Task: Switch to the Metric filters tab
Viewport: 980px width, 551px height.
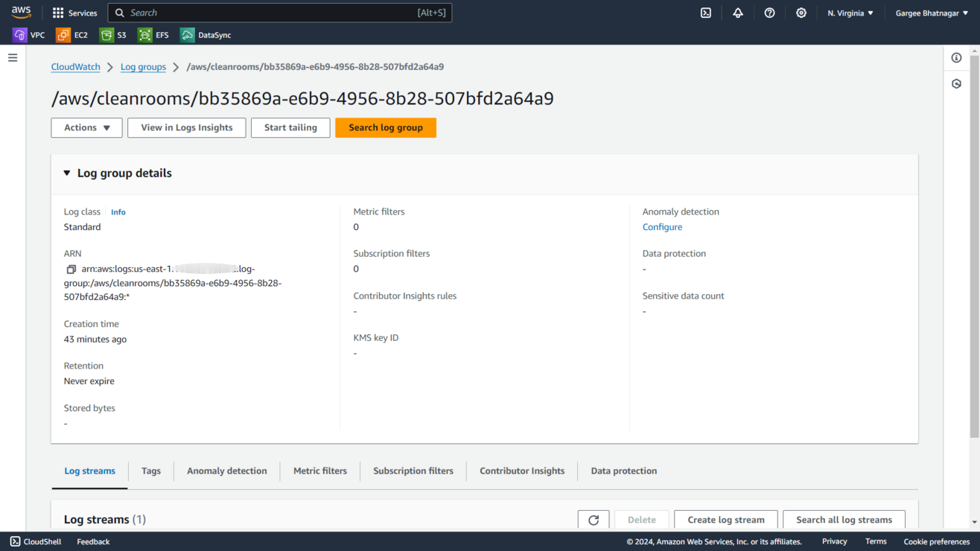Action: click(320, 471)
